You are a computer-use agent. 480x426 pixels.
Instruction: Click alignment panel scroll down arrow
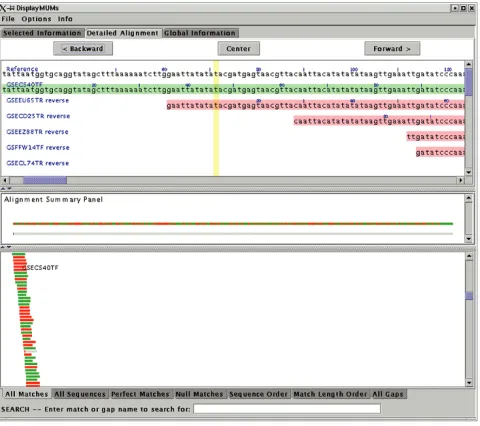[x=469, y=172]
